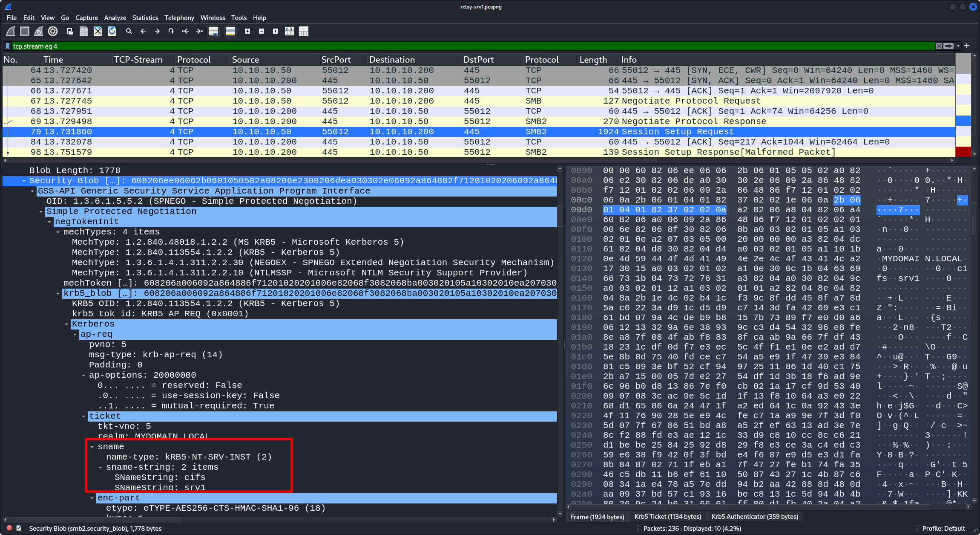Collapse the krb5_blob node

[x=58, y=293]
